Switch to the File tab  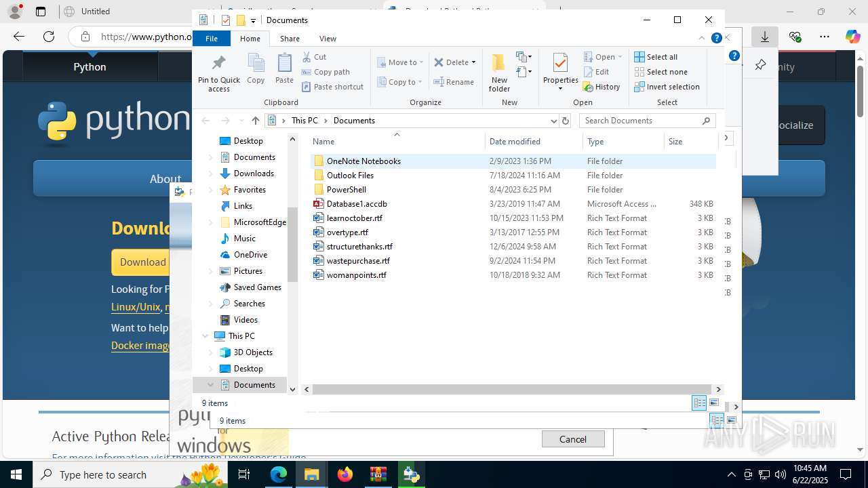pos(212,39)
